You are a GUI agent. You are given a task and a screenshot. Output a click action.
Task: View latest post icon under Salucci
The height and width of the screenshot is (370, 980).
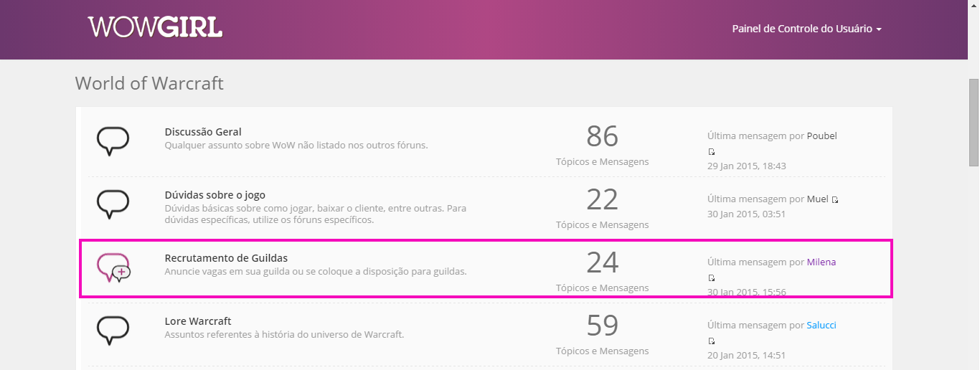(x=712, y=341)
